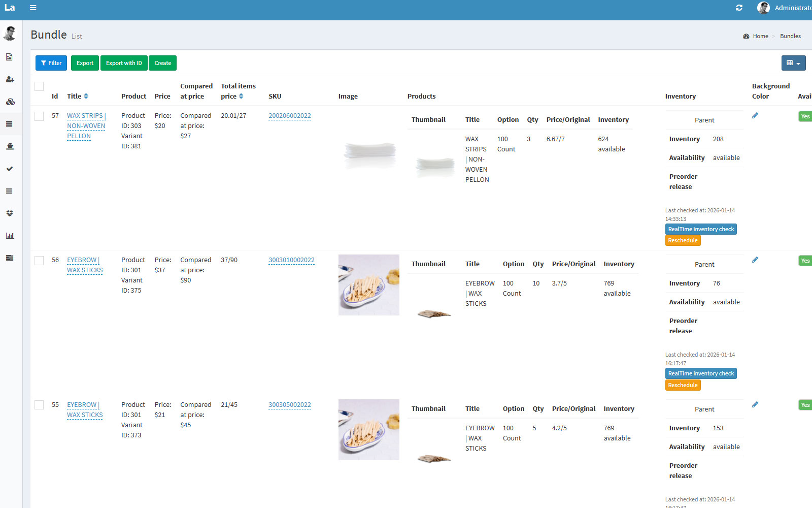
Task: Click the refresh icon in top bar
Action: pyautogui.click(x=739, y=8)
